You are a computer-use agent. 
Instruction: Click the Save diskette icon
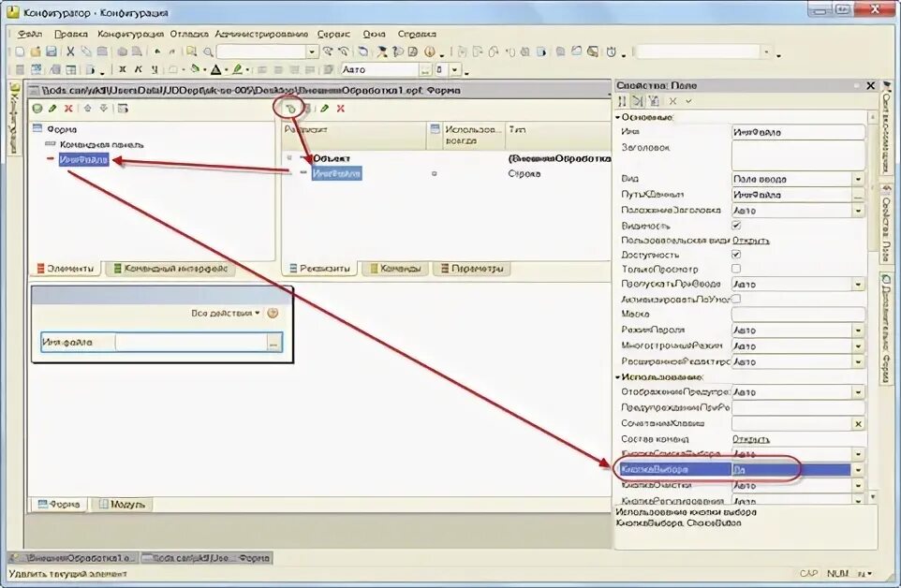[x=52, y=51]
